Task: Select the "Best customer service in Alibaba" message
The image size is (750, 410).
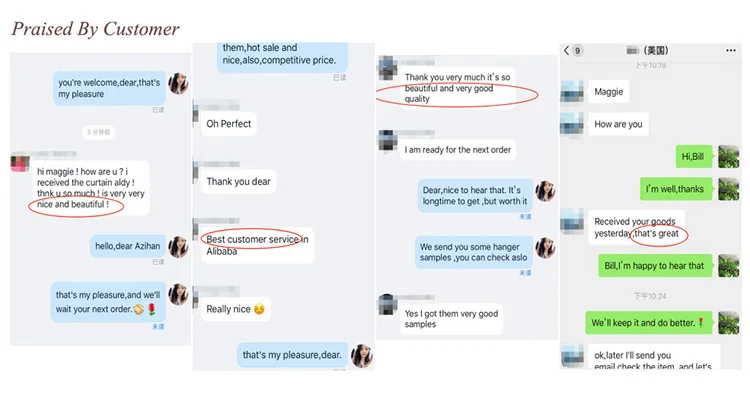Action: point(257,245)
